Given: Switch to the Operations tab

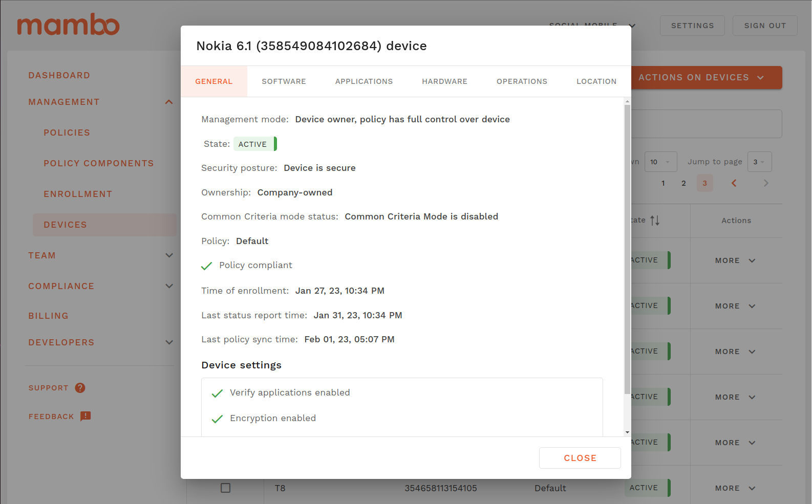Looking at the screenshot, I should (x=522, y=81).
